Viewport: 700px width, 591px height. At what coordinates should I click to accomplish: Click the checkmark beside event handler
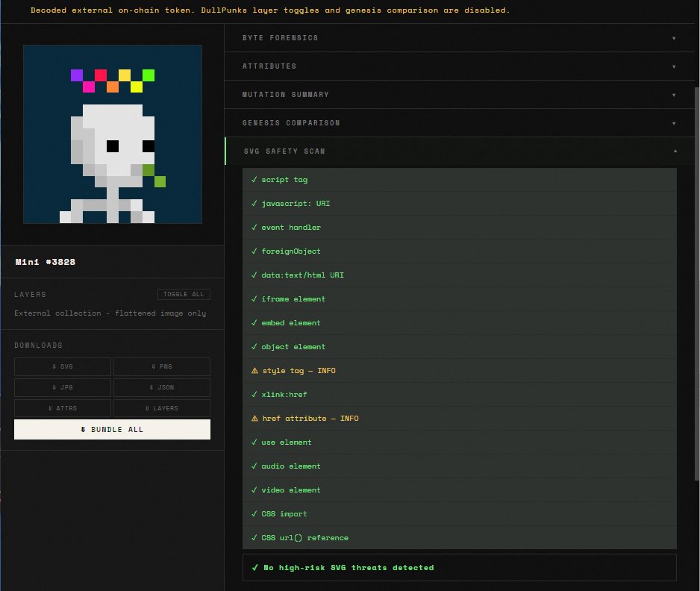click(254, 227)
